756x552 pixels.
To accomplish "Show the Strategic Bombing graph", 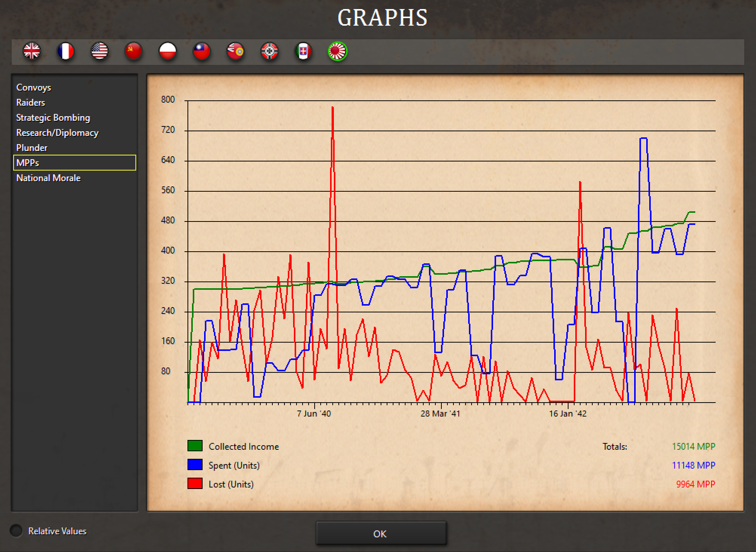I will coord(75,118).
